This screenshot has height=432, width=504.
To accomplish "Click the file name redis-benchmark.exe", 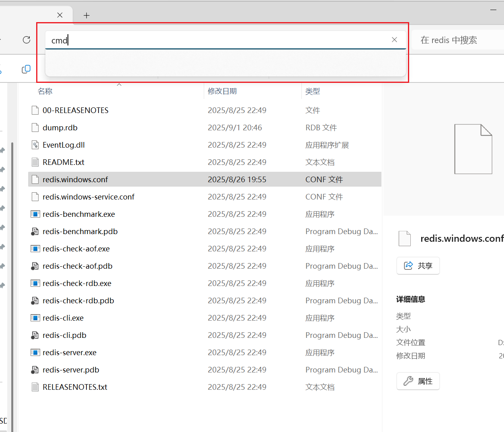I will 79,214.
